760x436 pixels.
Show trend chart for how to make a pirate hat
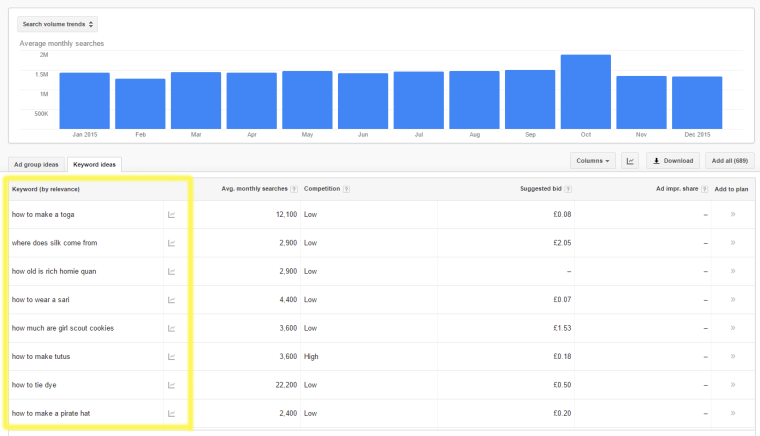click(x=172, y=414)
